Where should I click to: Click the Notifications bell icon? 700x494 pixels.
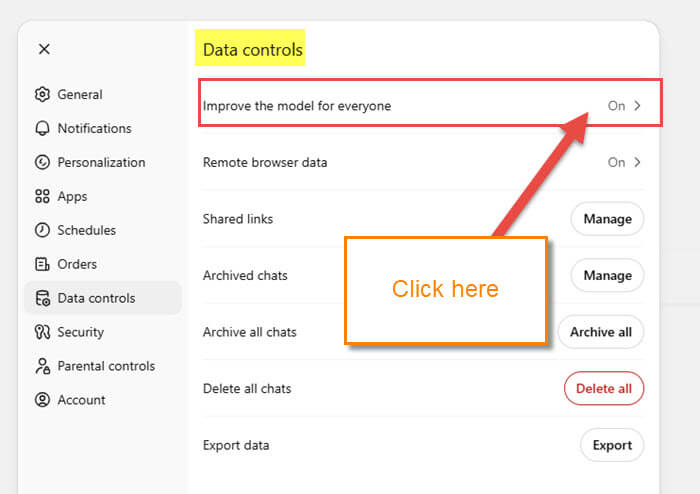point(42,129)
